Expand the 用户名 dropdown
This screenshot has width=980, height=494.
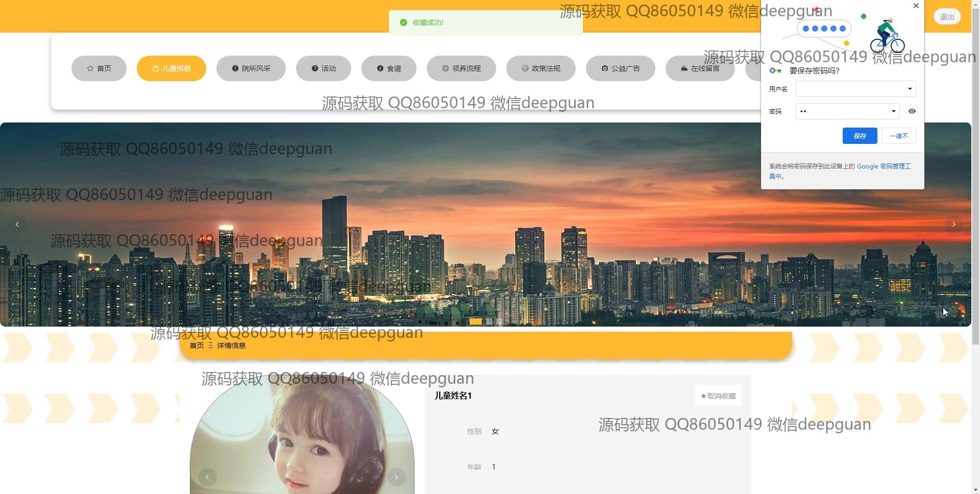click(910, 89)
